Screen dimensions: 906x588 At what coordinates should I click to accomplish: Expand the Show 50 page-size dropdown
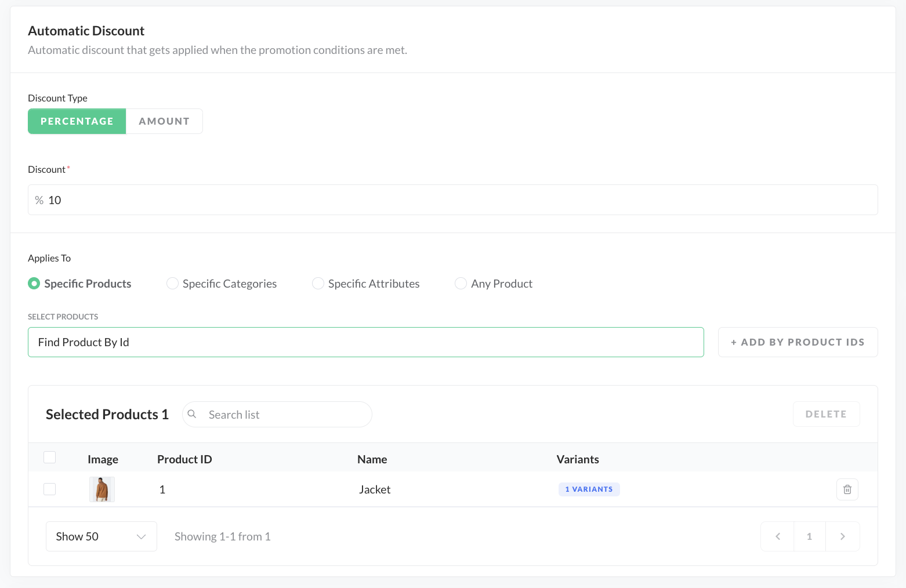click(101, 536)
